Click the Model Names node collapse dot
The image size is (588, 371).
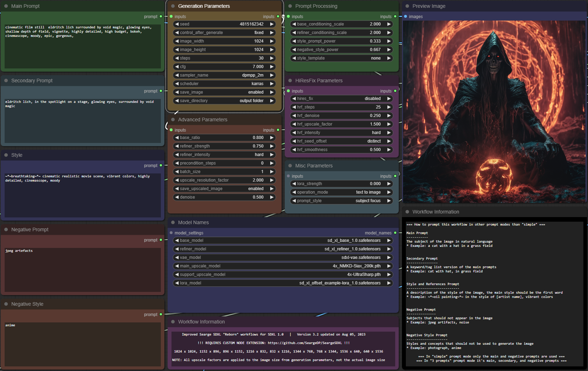point(173,222)
